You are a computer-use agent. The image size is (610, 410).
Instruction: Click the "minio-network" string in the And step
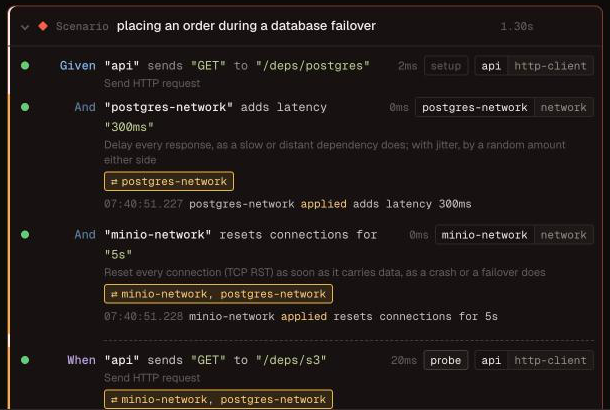[158, 235]
